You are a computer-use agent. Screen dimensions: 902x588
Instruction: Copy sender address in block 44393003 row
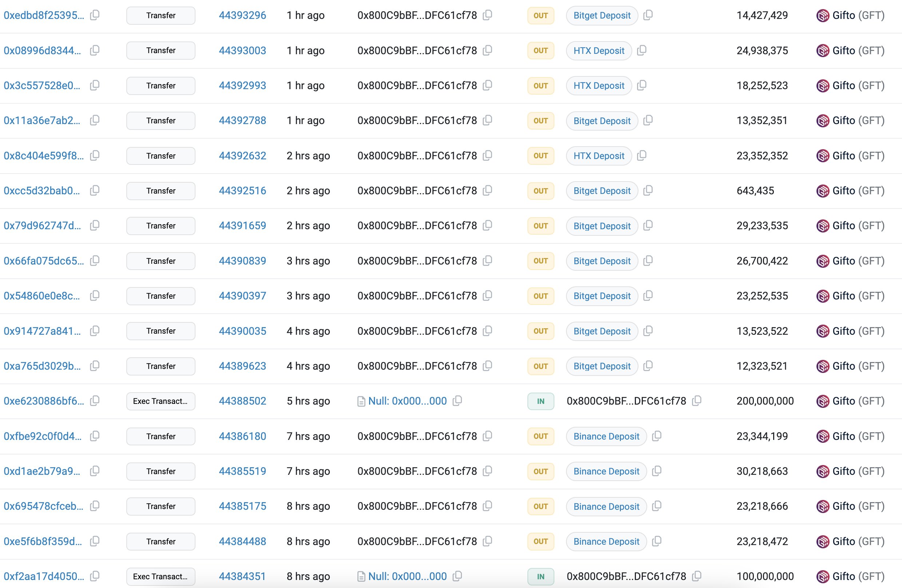pyautogui.click(x=488, y=50)
